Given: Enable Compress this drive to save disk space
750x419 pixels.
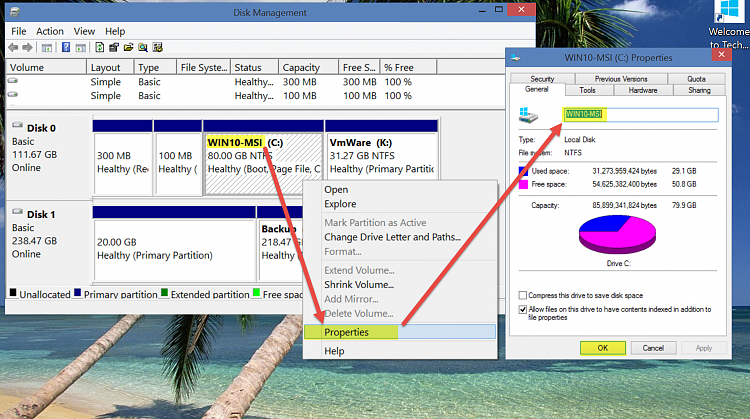Looking at the screenshot, I should [523, 296].
